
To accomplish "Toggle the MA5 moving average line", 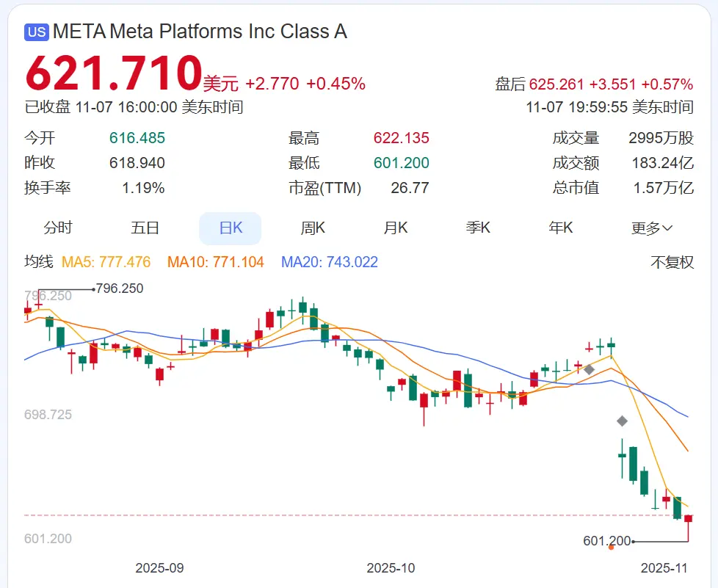I will pyautogui.click(x=106, y=262).
